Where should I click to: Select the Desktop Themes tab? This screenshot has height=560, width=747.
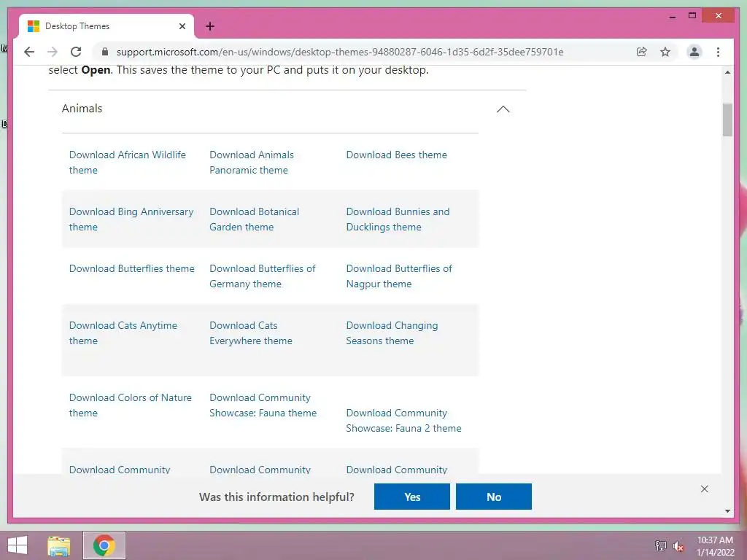pos(107,26)
